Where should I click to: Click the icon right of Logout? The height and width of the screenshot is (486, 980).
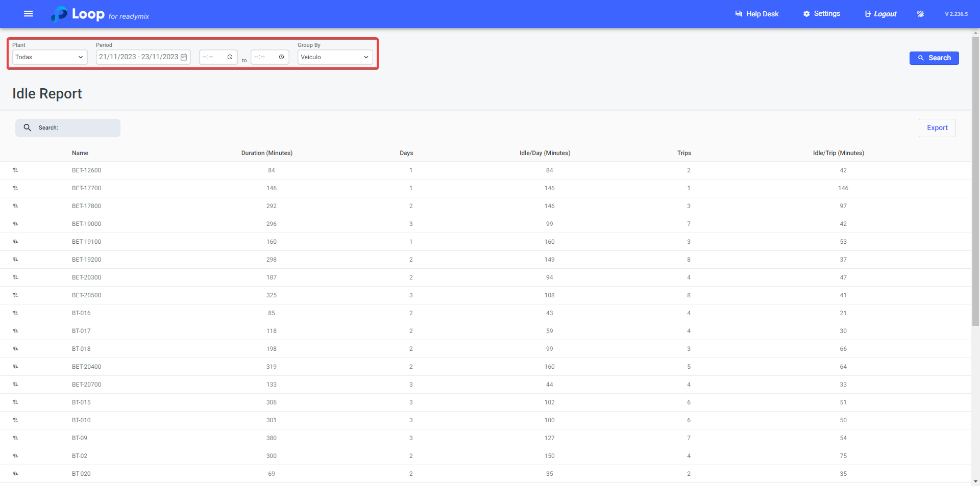pyautogui.click(x=920, y=14)
